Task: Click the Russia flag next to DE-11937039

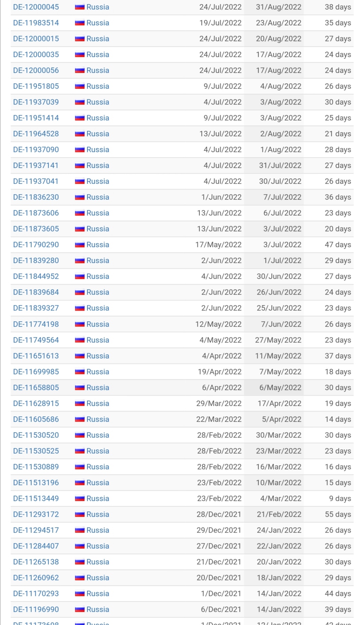Action: click(80, 102)
